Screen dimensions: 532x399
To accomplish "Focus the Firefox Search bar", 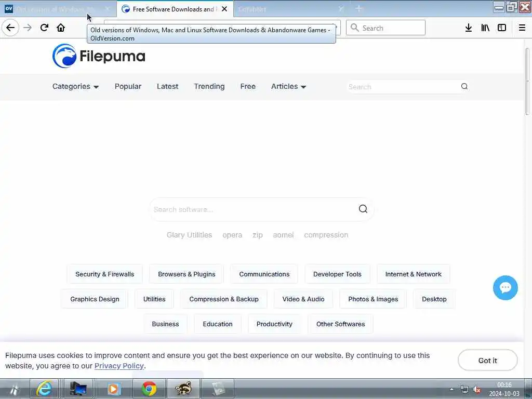I will coord(386,28).
